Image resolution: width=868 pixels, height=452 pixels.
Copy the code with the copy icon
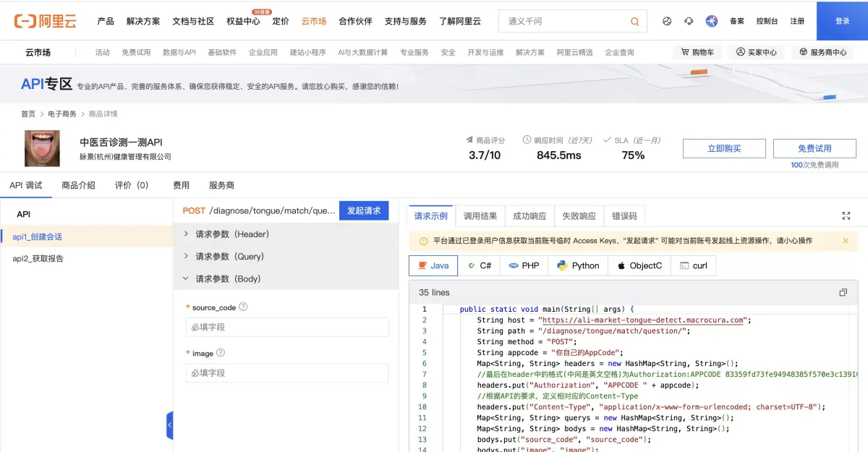tap(843, 292)
